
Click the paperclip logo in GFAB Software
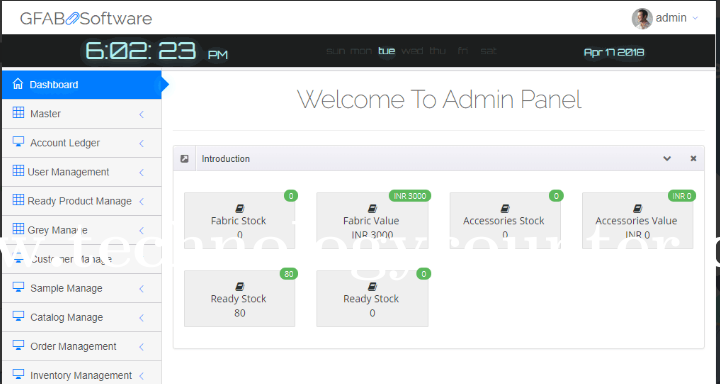[x=73, y=19]
